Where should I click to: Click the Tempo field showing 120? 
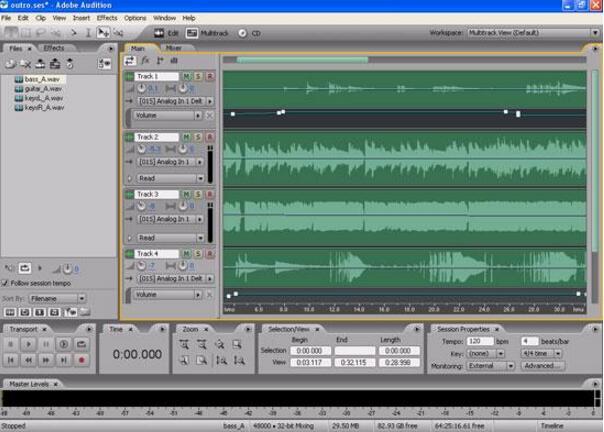point(480,341)
